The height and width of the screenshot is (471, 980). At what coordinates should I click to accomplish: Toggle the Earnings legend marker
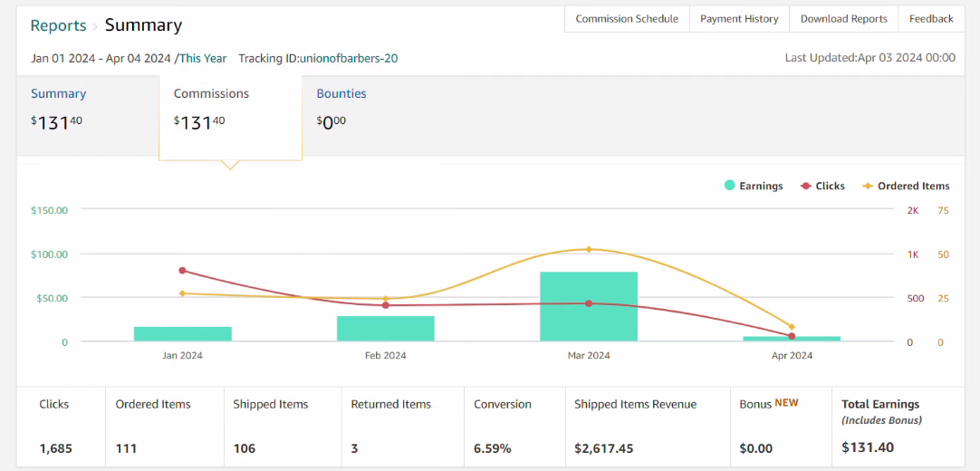pos(729,186)
